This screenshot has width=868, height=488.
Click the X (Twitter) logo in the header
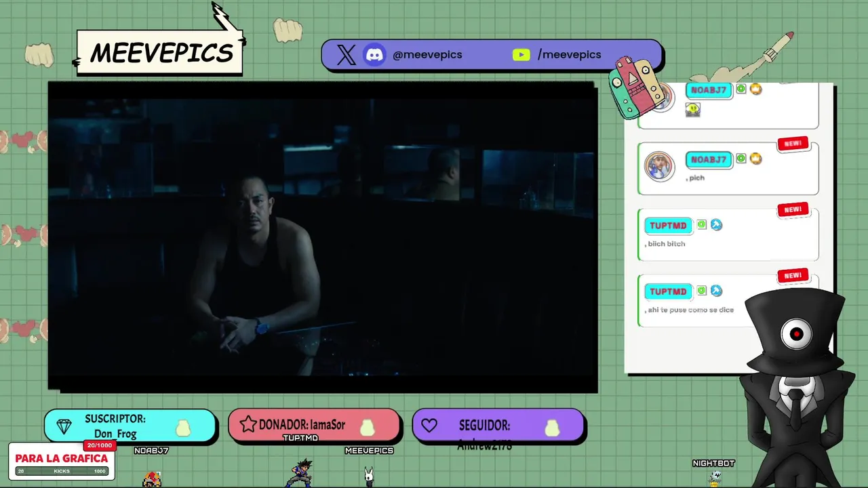pos(346,55)
